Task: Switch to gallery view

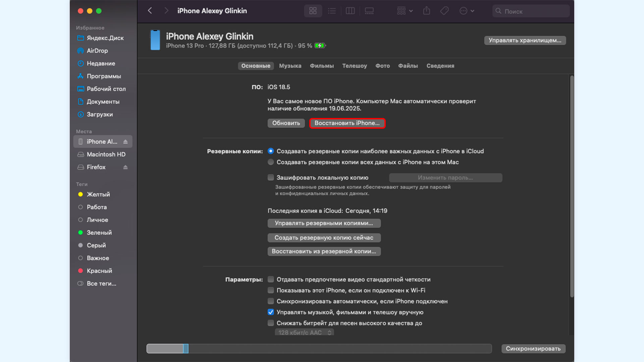Action: [x=369, y=11]
